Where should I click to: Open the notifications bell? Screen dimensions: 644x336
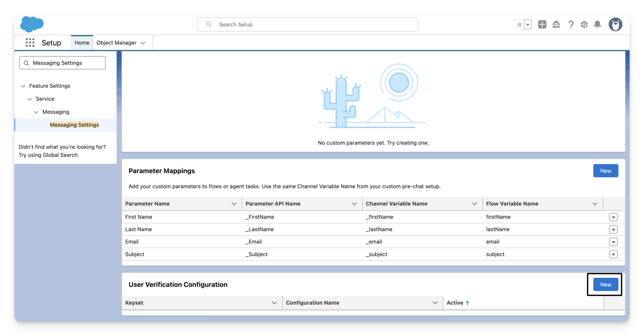pos(597,25)
